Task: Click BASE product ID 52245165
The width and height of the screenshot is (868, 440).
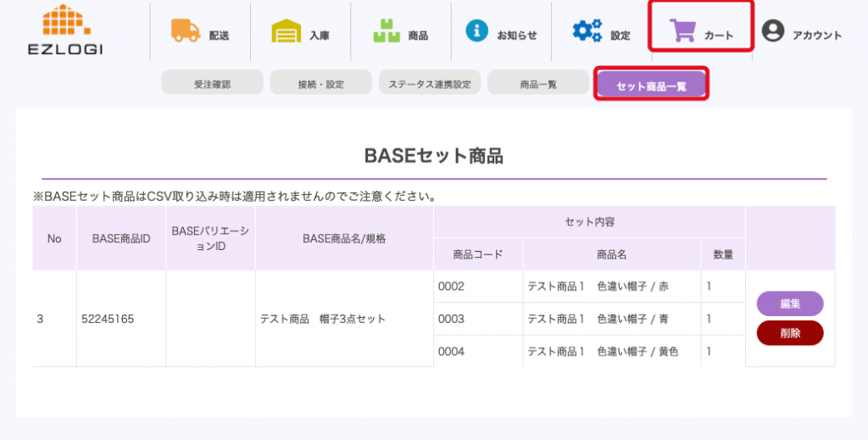Action: 108,320
